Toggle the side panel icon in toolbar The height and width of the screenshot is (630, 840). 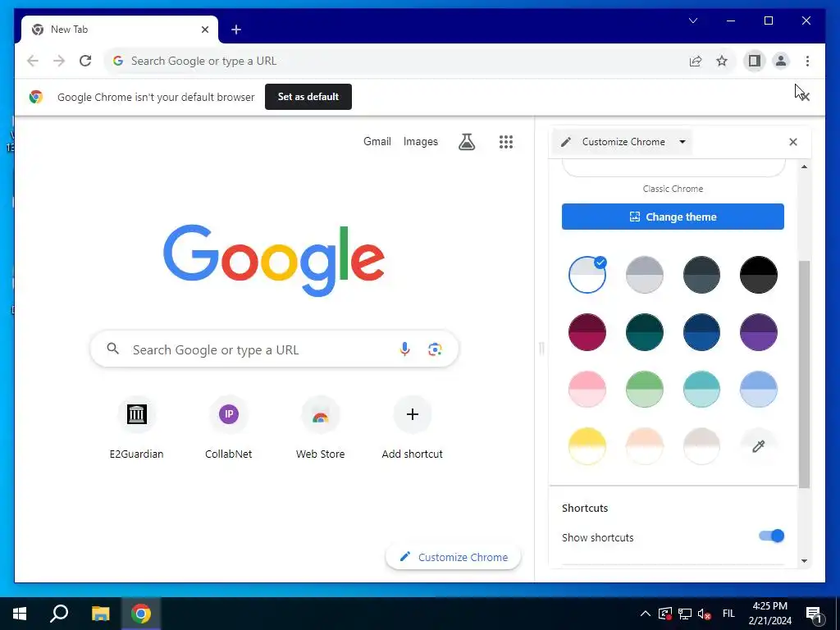[755, 61]
